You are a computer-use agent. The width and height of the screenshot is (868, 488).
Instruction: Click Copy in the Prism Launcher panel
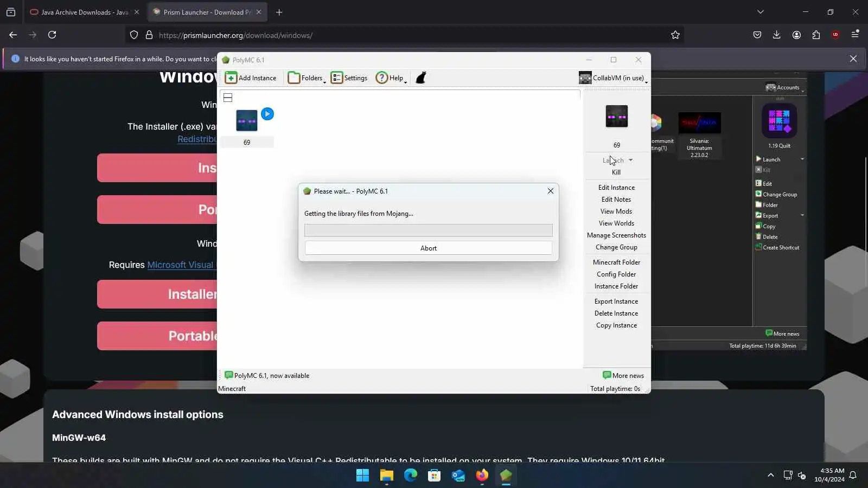pos(765,226)
